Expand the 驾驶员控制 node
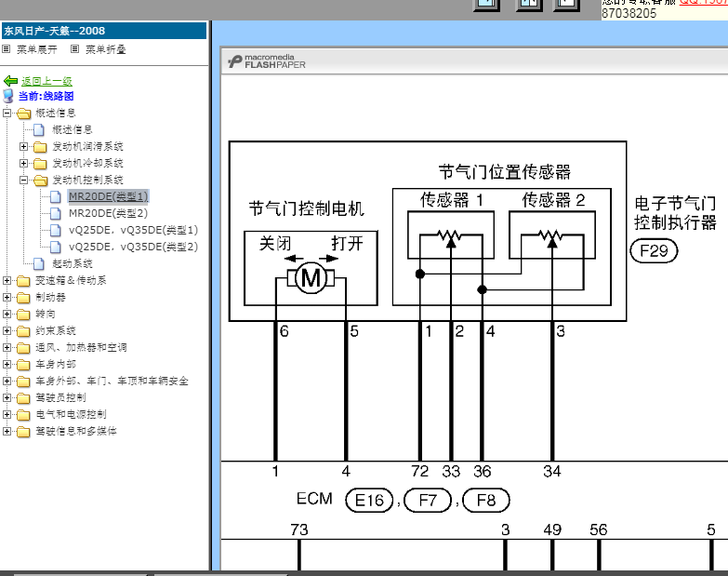The width and height of the screenshot is (728, 576). pos(7,397)
